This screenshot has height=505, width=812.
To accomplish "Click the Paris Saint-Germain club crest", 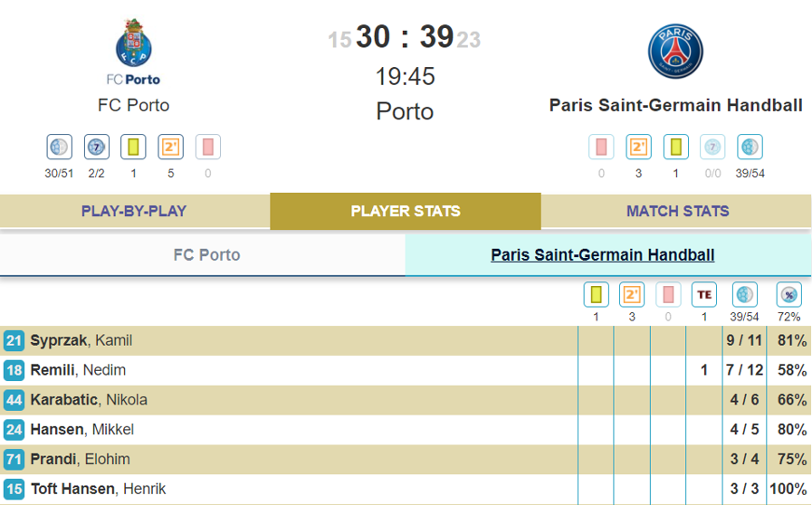I will click(x=675, y=52).
